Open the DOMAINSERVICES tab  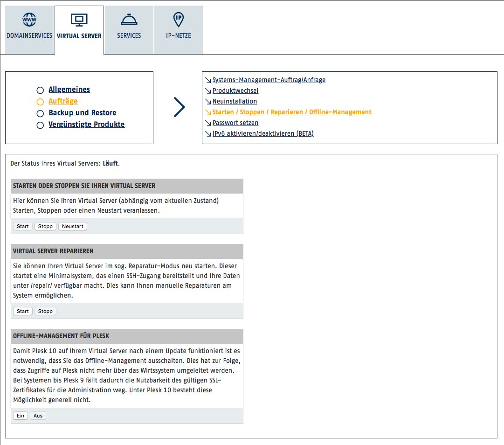29,29
